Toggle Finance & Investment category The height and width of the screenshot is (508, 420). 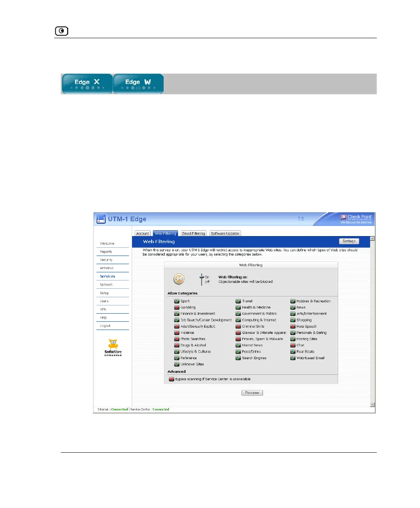[176, 314]
